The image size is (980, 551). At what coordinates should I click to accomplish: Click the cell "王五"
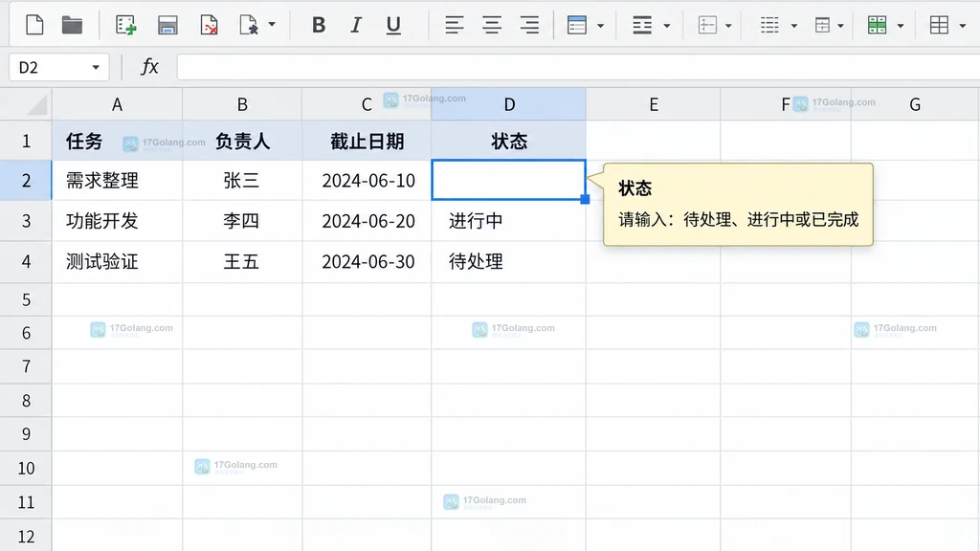tap(242, 261)
